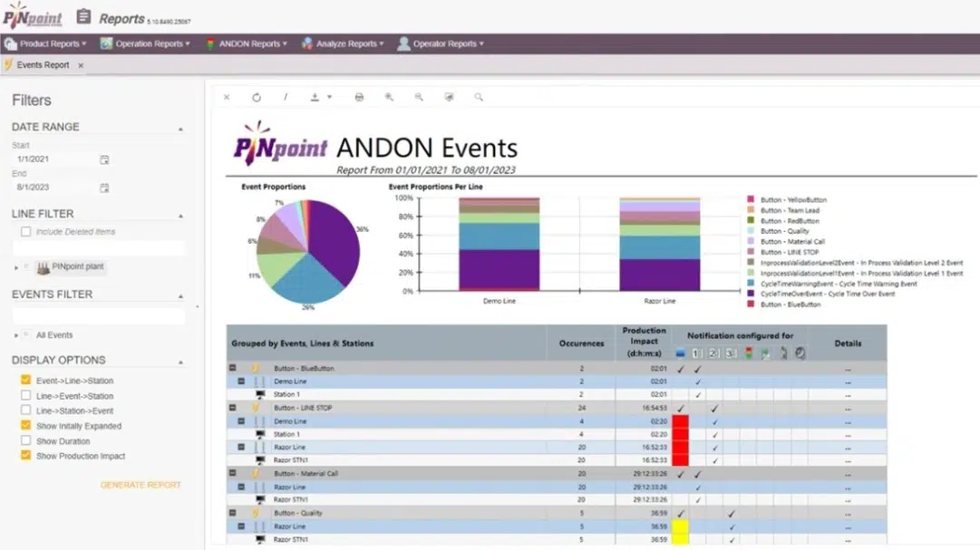
Task: Click the yellow cell in Quality Razor Line row
Action: point(680,526)
